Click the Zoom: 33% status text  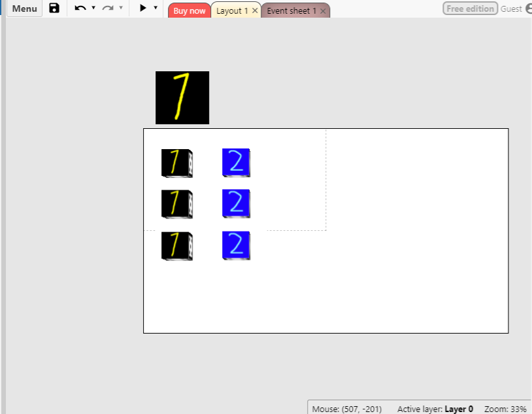pyautogui.click(x=505, y=409)
